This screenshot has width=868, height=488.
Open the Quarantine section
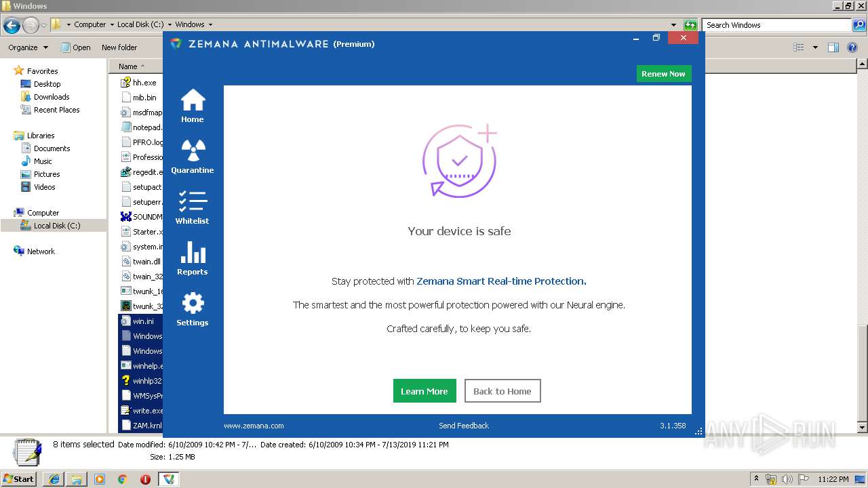[193, 157]
